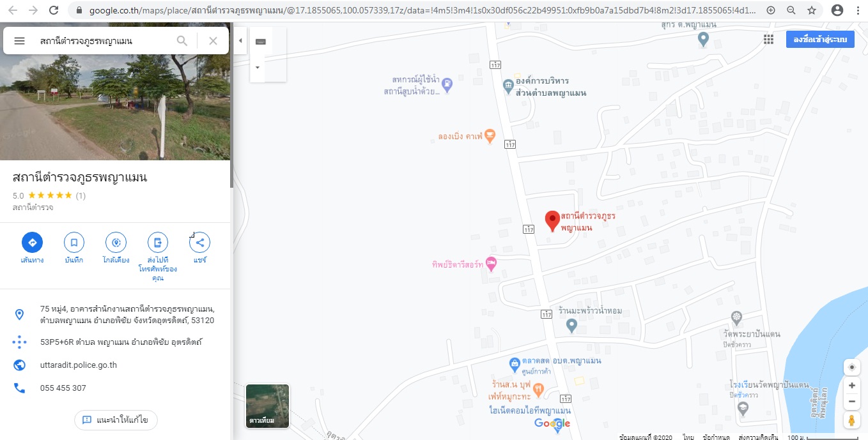Image resolution: width=868 pixels, height=440 pixels.
Task: Open the hamburger menu in search box
Action: pos(19,41)
